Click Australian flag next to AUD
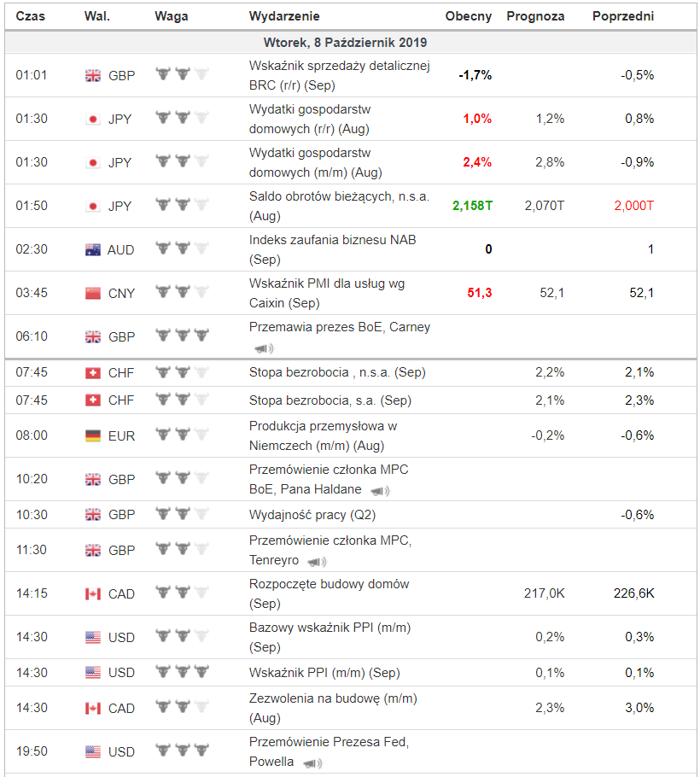The height and width of the screenshot is (777, 700). (x=93, y=249)
